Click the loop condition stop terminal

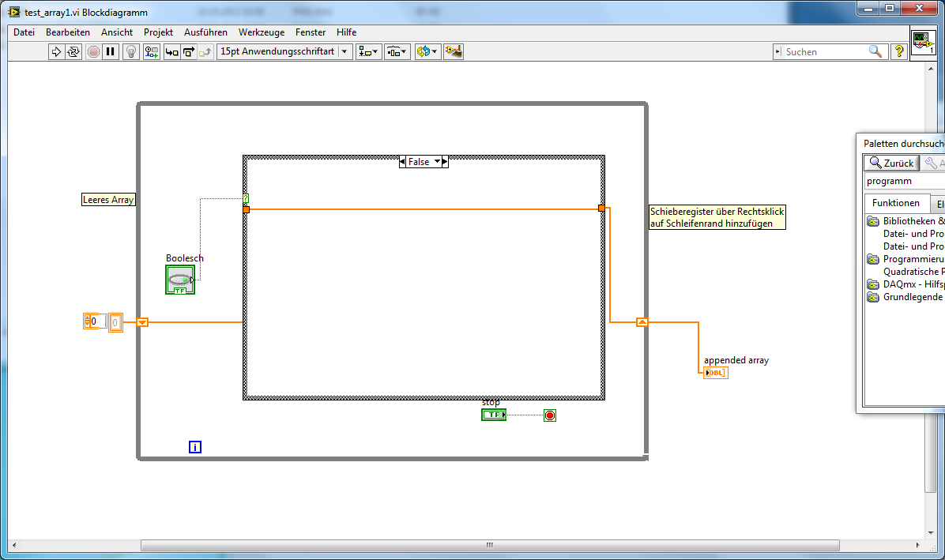550,415
